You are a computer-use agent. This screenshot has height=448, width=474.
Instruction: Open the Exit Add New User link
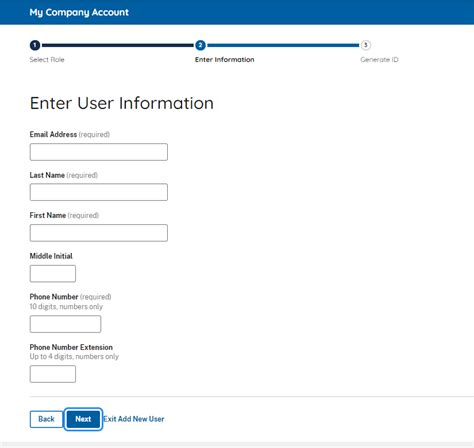coord(134,419)
